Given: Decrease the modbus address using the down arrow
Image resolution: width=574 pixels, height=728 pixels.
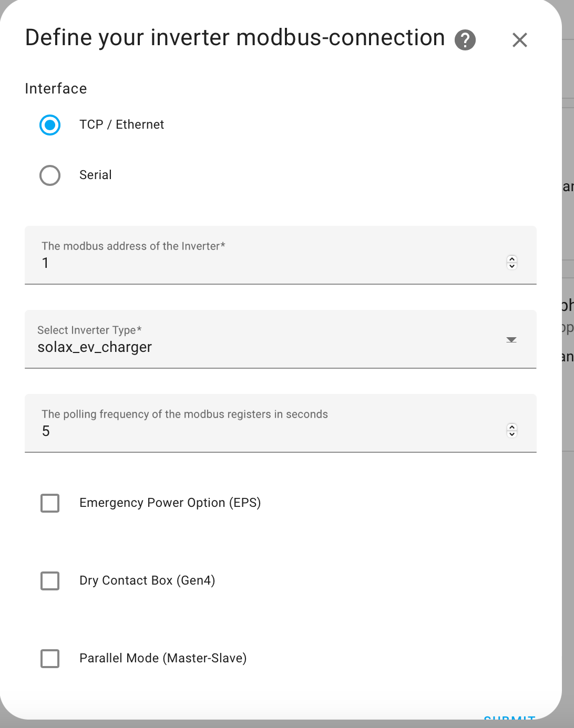Looking at the screenshot, I should [x=511, y=266].
